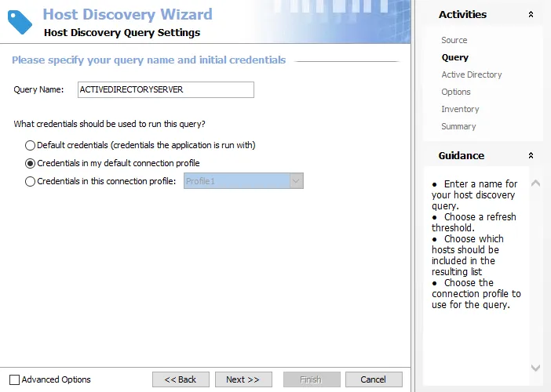Select the Query activity step
Viewport: 551px width, 392px height.
tap(454, 57)
